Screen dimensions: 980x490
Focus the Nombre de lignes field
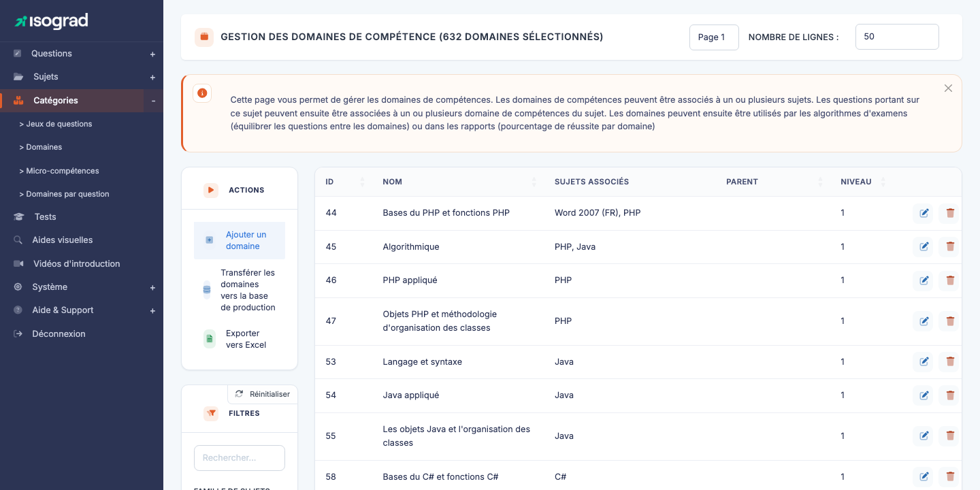(897, 37)
